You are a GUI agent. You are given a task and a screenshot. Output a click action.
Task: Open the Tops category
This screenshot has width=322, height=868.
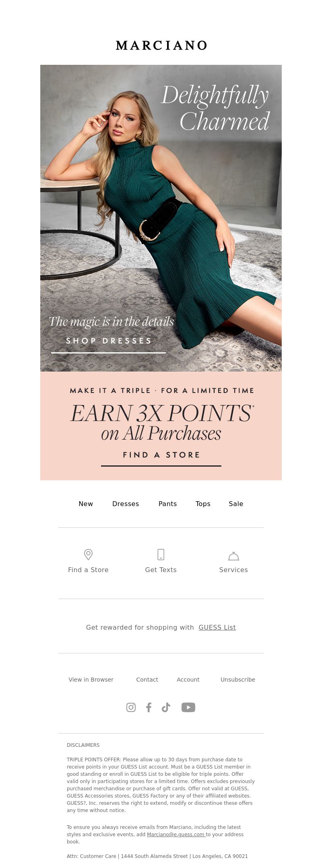tap(203, 504)
